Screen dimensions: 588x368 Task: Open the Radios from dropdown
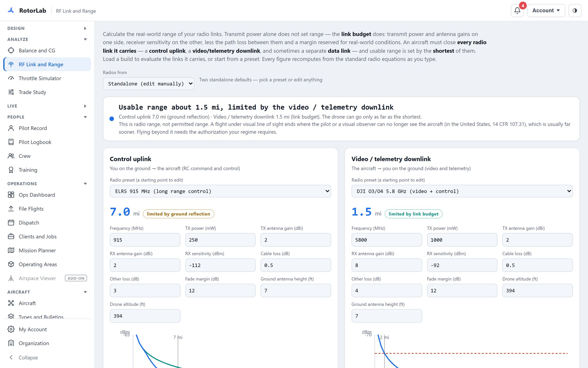pos(148,84)
